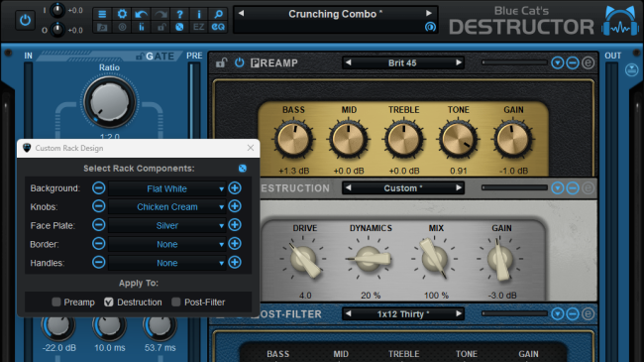Viewport: 644px width, 362px height.
Task: Open the help question mark icon
Action: (x=179, y=15)
